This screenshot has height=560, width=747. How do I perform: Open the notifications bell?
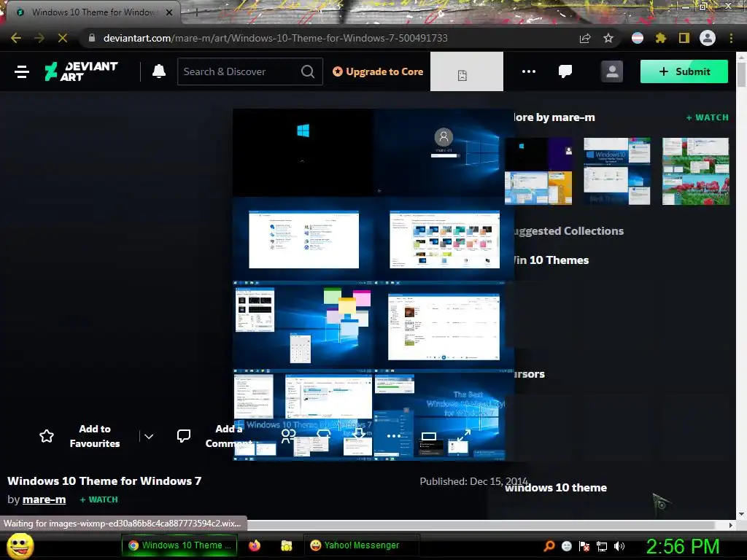(159, 71)
